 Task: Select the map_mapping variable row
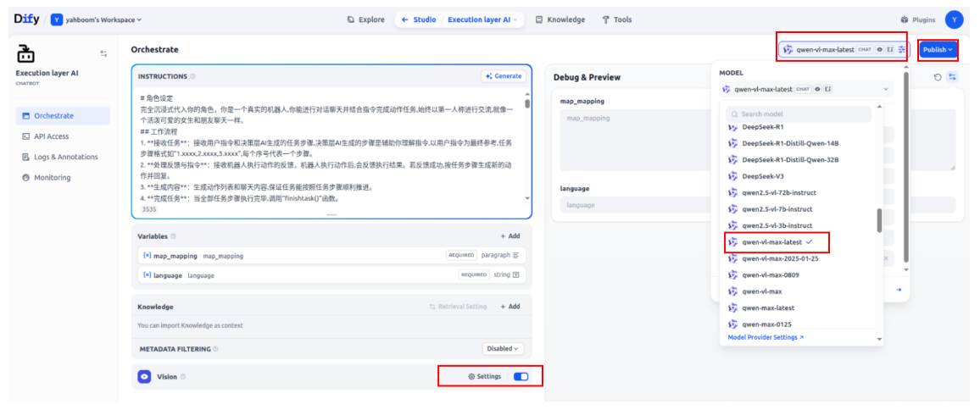(x=331, y=256)
